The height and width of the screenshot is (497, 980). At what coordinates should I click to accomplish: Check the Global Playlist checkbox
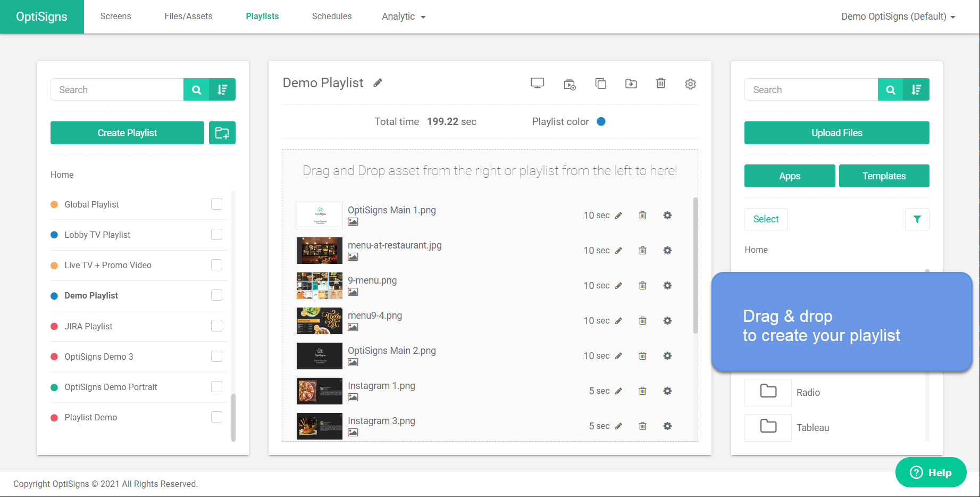216,204
